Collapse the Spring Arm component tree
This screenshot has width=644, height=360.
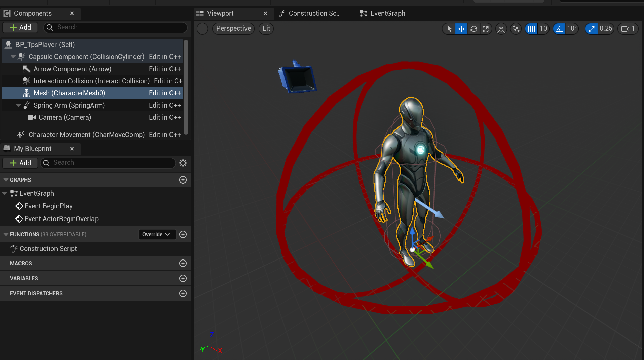(x=18, y=105)
